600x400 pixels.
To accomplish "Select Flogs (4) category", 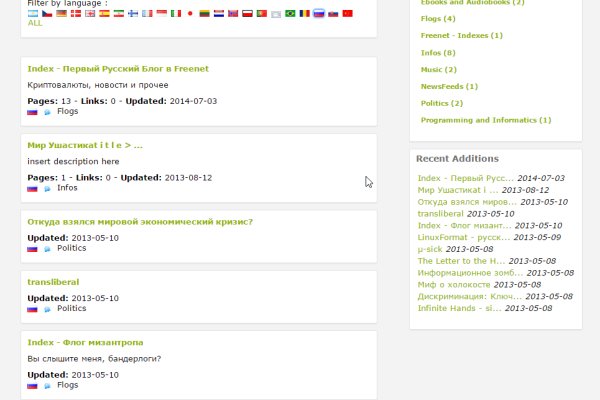I will pyautogui.click(x=438, y=19).
